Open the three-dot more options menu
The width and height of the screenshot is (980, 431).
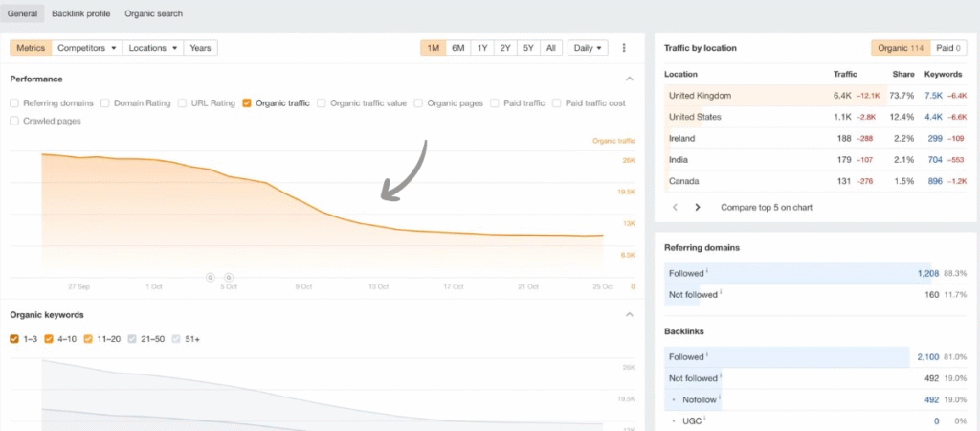[624, 48]
